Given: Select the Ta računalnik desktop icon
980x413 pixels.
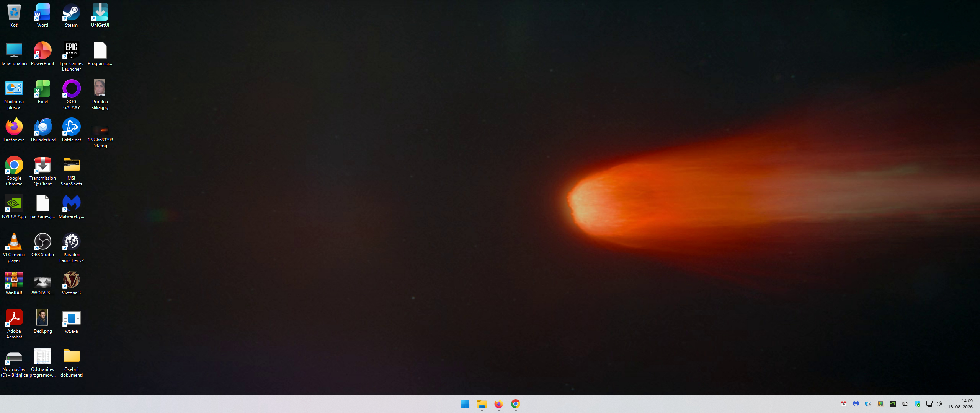Looking at the screenshot, I should tap(14, 54).
